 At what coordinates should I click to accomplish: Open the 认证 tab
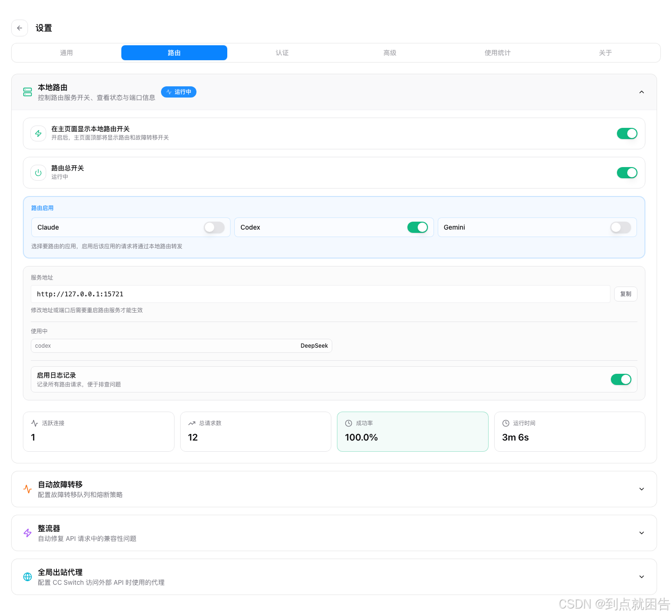point(282,53)
